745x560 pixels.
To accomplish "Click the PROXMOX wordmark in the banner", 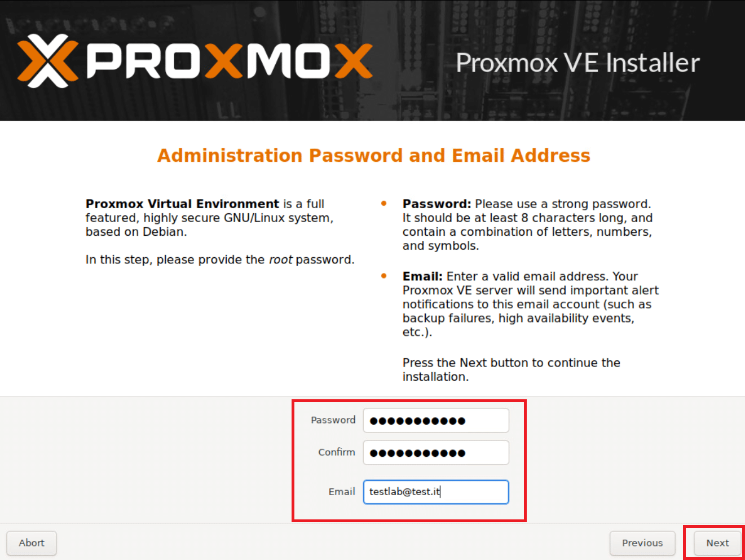I will pyautogui.click(x=230, y=61).
